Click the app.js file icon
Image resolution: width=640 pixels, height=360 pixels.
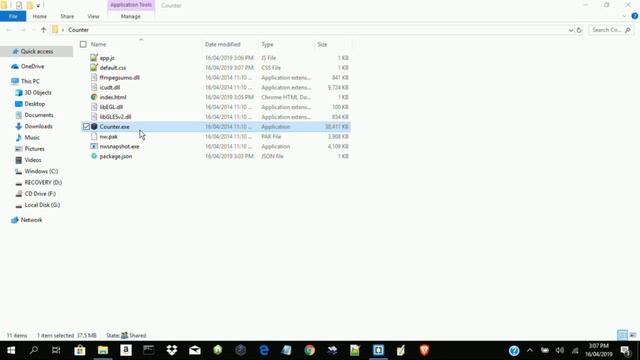(x=94, y=58)
